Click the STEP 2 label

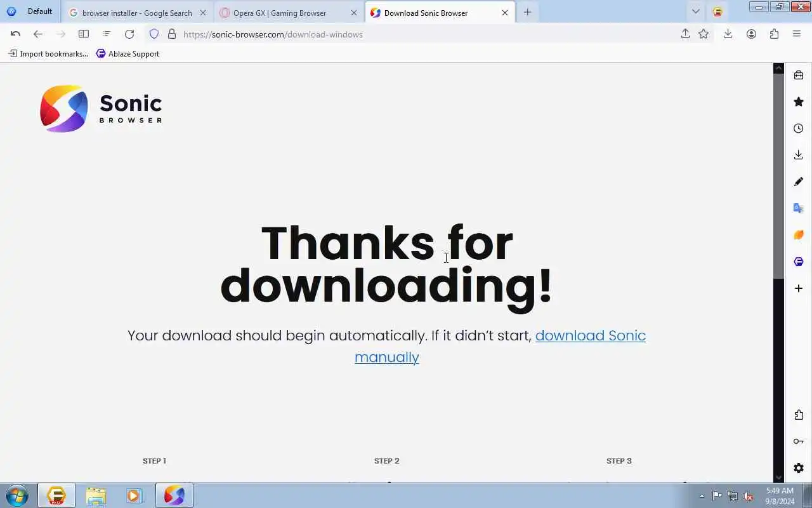point(386,461)
